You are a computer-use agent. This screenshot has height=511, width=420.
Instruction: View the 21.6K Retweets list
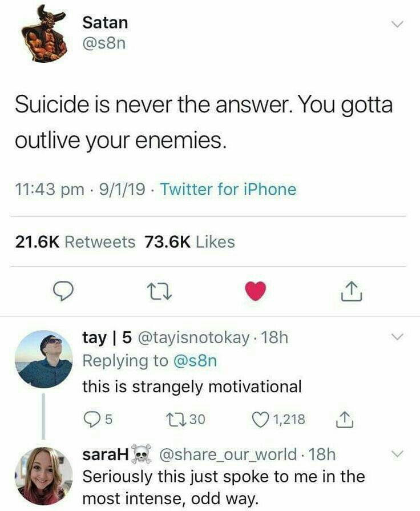tap(75, 242)
